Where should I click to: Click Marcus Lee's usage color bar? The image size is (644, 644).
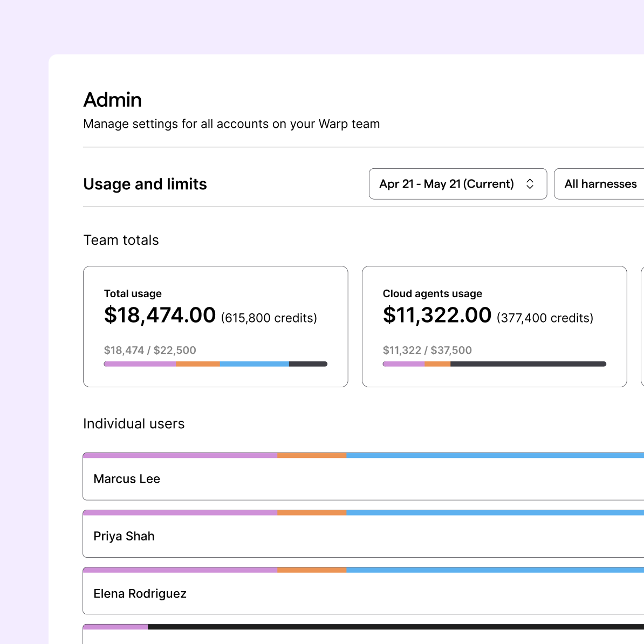pyautogui.click(x=364, y=455)
